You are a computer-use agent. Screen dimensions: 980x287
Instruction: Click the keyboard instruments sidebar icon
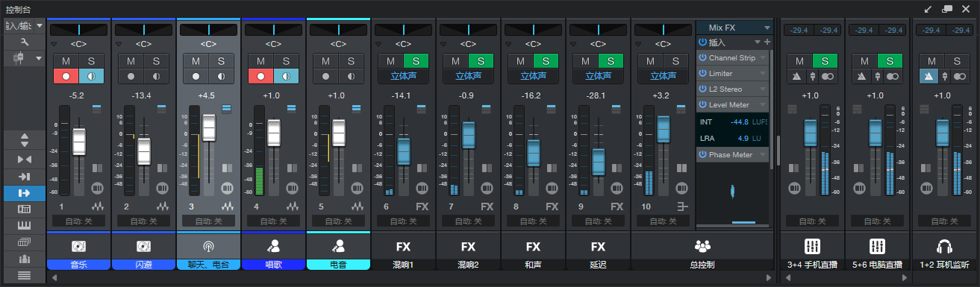tap(25, 226)
